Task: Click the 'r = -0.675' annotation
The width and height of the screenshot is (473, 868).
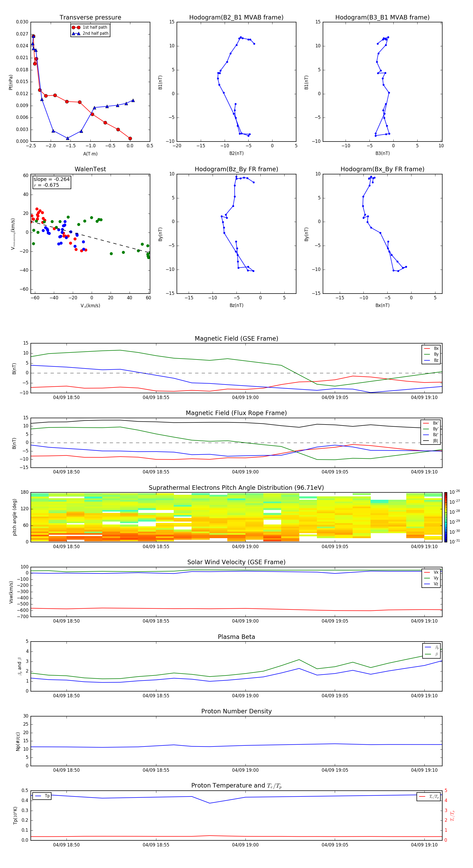Action: [47, 185]
